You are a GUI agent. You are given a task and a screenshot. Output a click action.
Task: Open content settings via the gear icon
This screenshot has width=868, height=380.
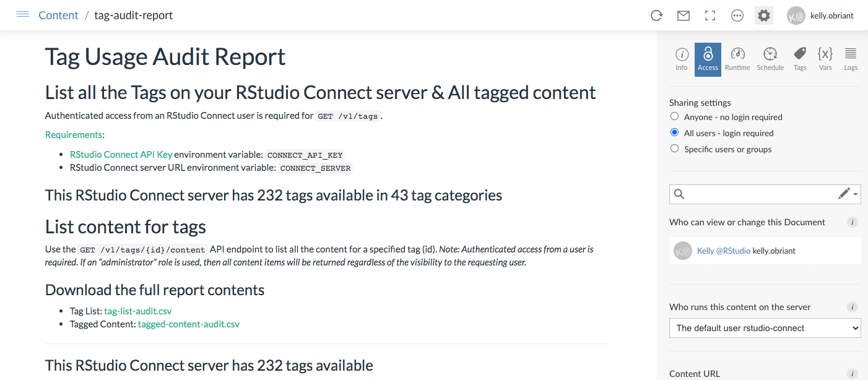tap(763, 15)
